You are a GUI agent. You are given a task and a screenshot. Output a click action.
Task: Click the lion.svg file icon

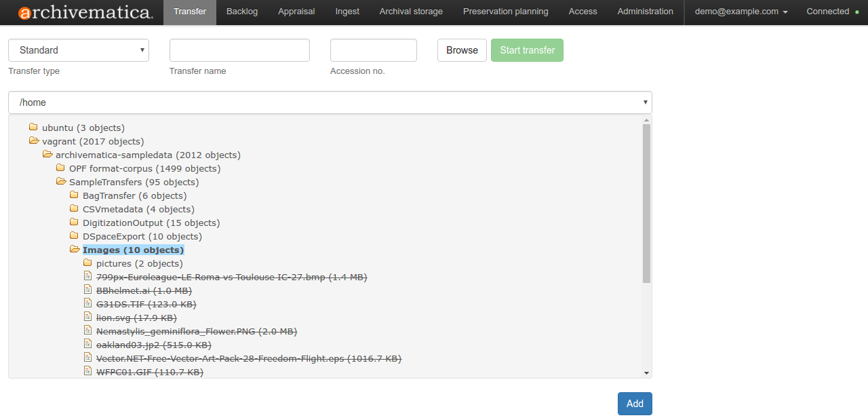pos(87,317)
